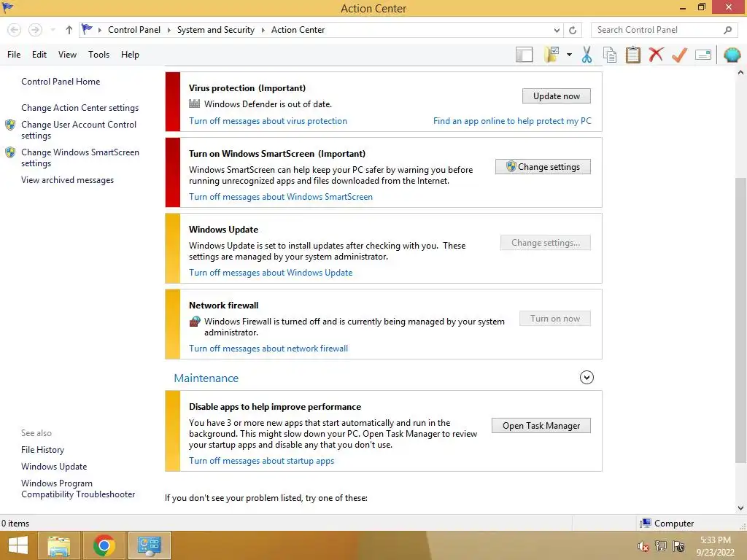Open View archived messages

click(68, 180)
